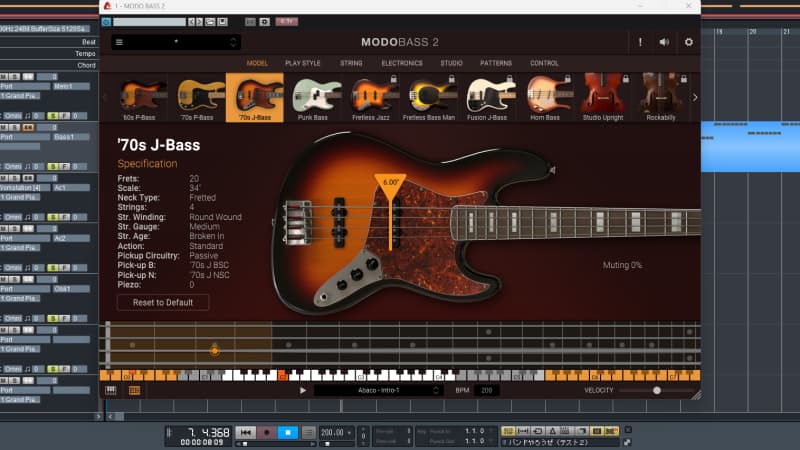The width and height of the screenshot is (800, 450).
Task: Open the MODO BASS hamburger preset menu
Action: tap(119, 42)
